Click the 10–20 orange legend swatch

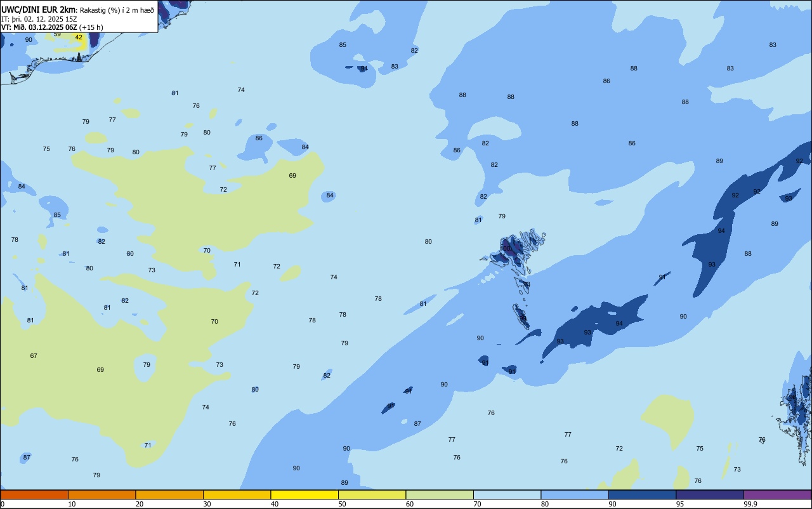[x=101, y=494]
